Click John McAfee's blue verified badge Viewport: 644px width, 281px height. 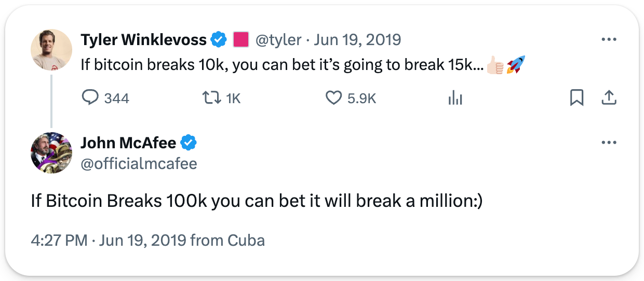pos(188,143)
